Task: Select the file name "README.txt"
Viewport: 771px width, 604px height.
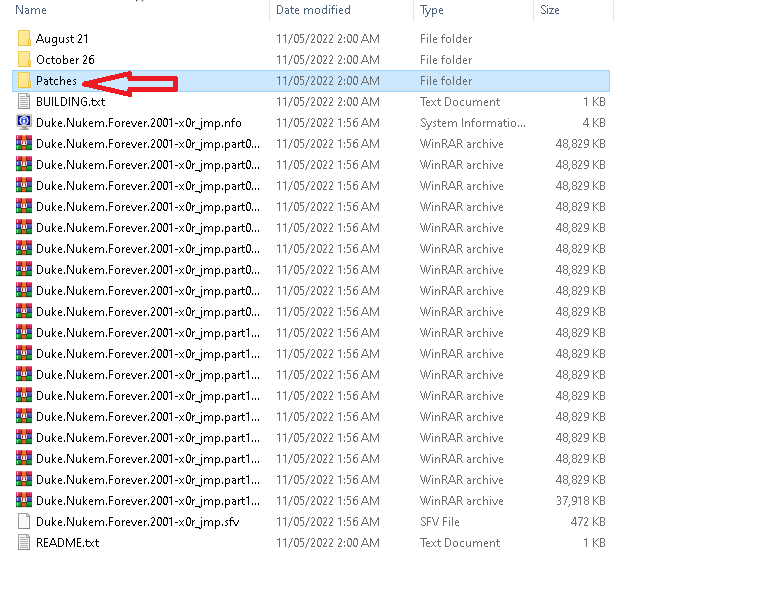Action: tap(67, 543)
